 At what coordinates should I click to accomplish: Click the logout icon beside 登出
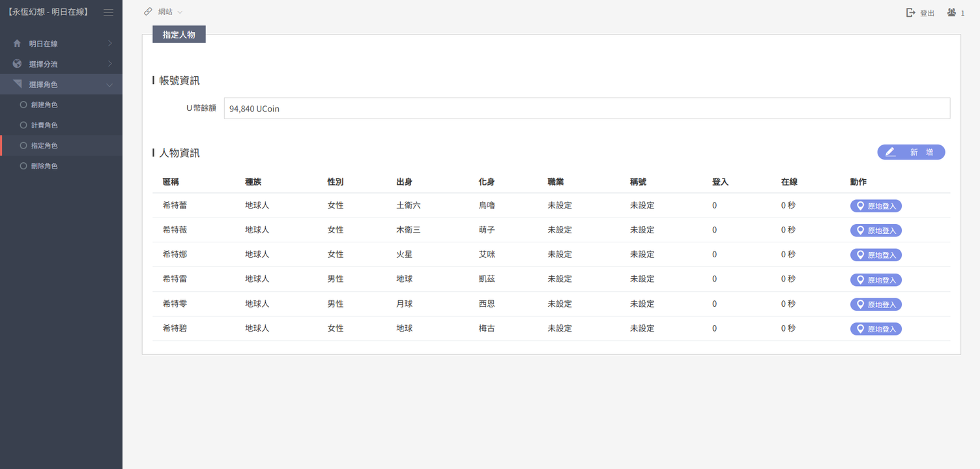tap(911, 13)
